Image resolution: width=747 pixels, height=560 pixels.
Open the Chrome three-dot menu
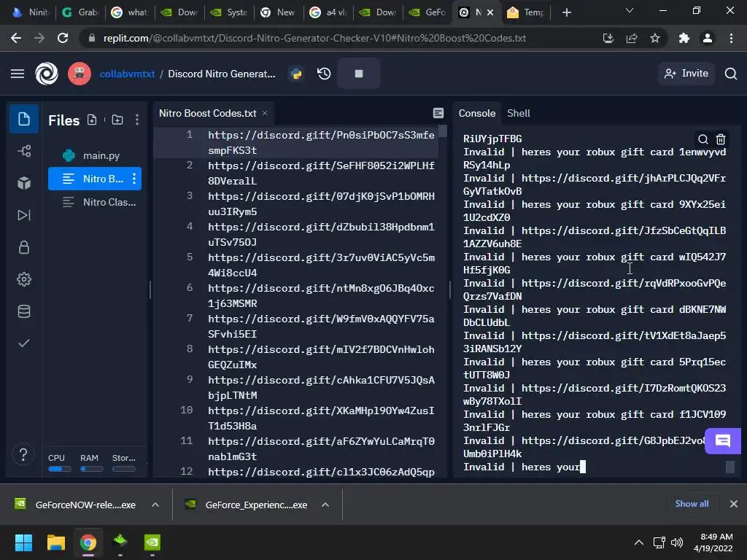(x=731, y=38)
